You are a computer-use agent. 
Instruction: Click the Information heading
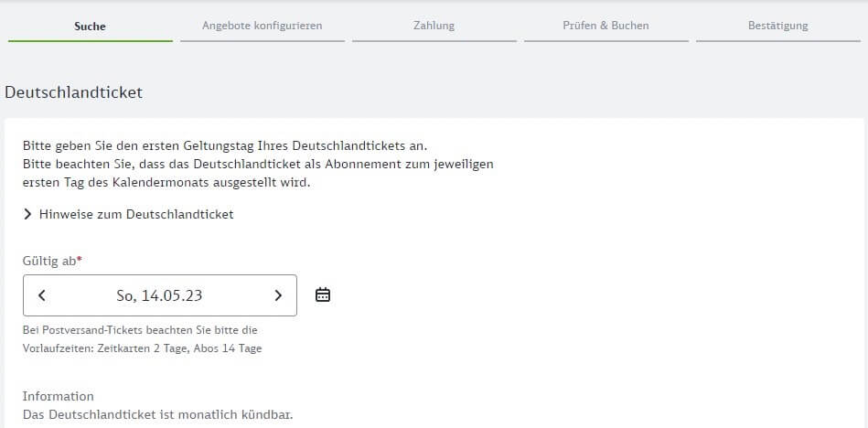(59, 396)
